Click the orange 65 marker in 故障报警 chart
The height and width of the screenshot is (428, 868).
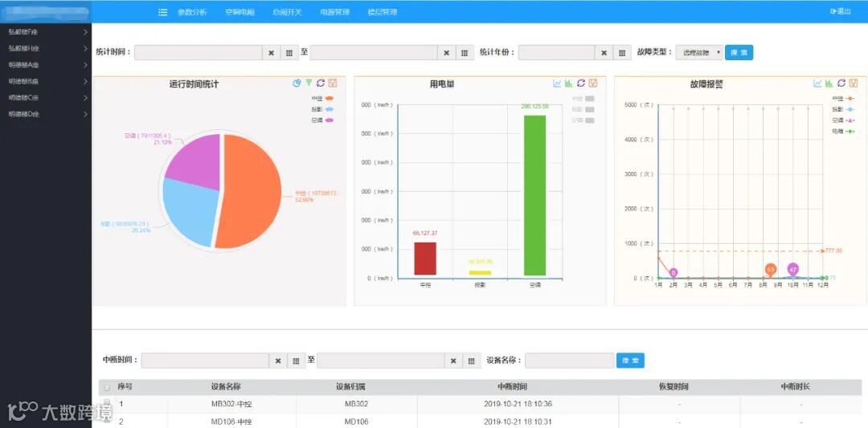[x=771, y=269]
